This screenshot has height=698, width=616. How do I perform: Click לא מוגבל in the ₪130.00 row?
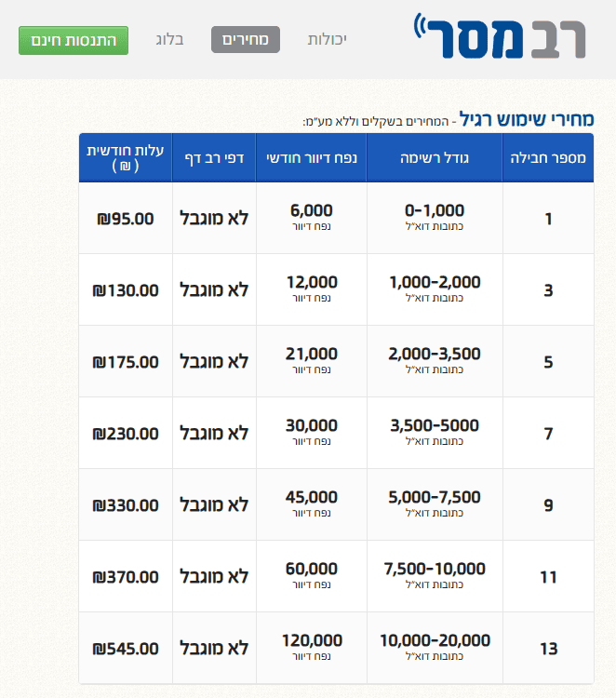pos(214,289)
